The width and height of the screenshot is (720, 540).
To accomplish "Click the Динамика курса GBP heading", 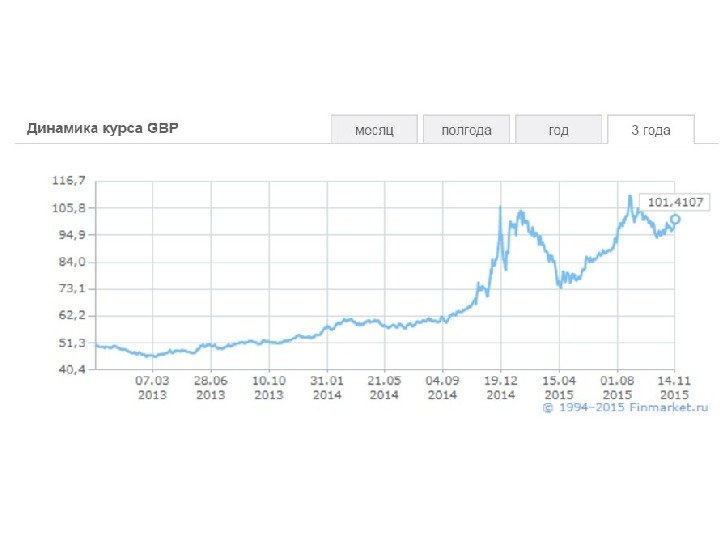I will click(x=102, y=129).
